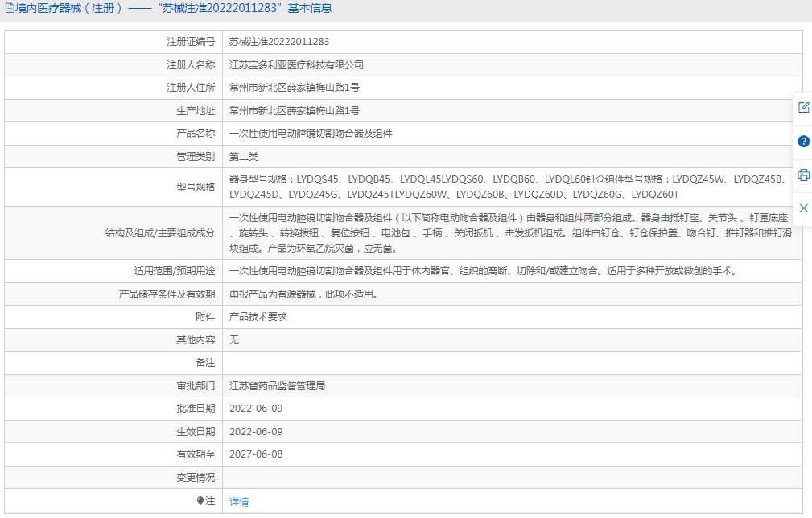Click the 有效期至 row label
Viewport: 812px width, 518px height.
pos(196,454)
